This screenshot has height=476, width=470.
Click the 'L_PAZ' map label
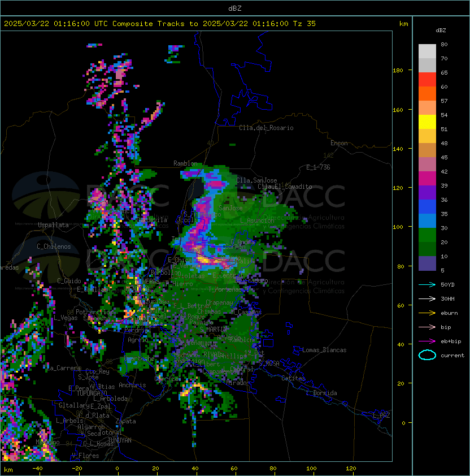click(x=381, y=416)
